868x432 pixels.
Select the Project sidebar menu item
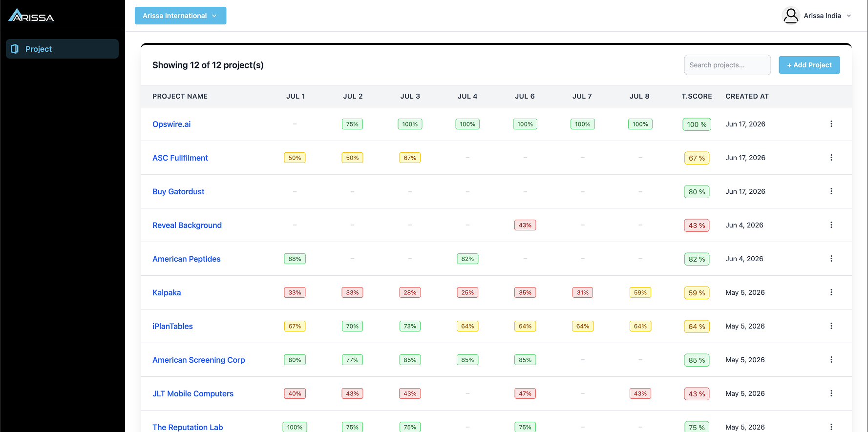[62, 49]
